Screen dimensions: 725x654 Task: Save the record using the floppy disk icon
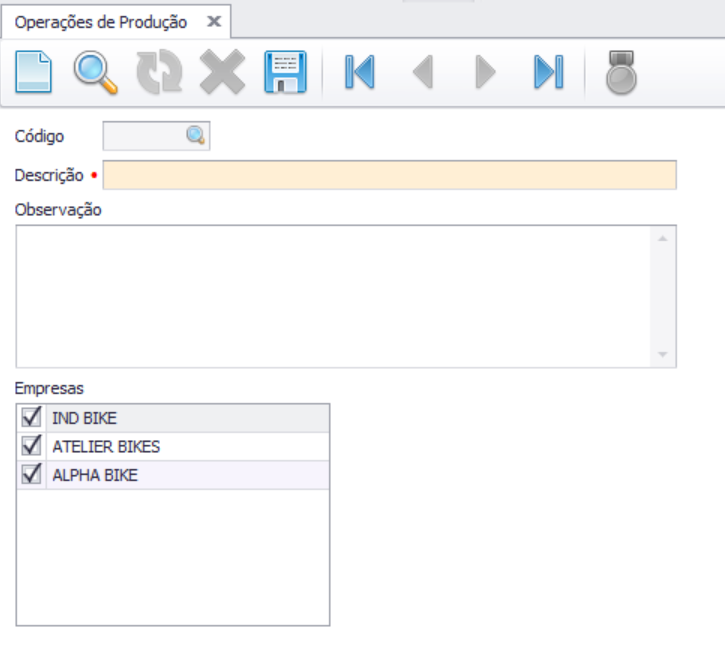coord(285,73)
